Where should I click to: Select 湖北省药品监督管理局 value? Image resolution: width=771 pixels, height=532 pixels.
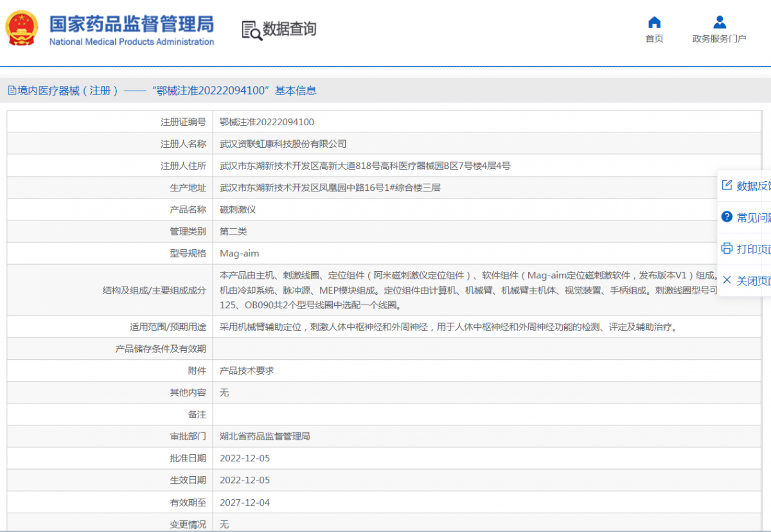click(265, 436)
